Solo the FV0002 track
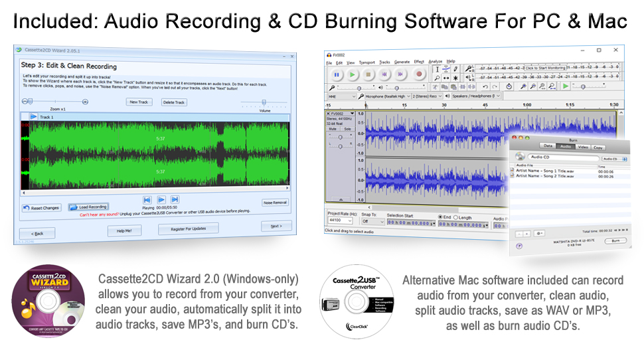The height and width of the screenshot is (344, 644). [x=347, y=129]
